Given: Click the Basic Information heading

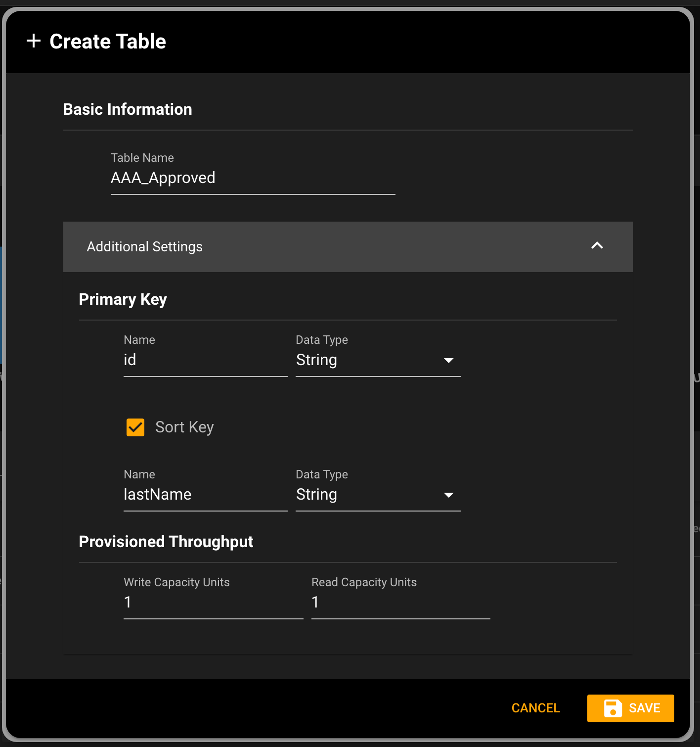Looking at the screenshot, I should click(x=128, y=109).
